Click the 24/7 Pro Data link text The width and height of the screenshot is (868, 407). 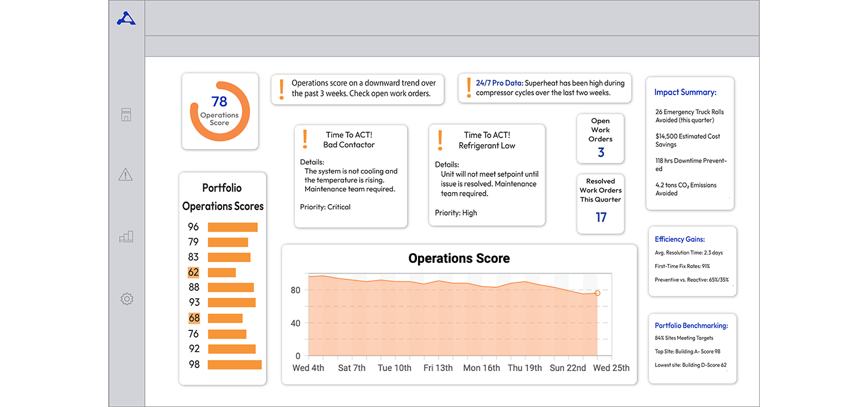pyautogui.click(x=500, y=83)
